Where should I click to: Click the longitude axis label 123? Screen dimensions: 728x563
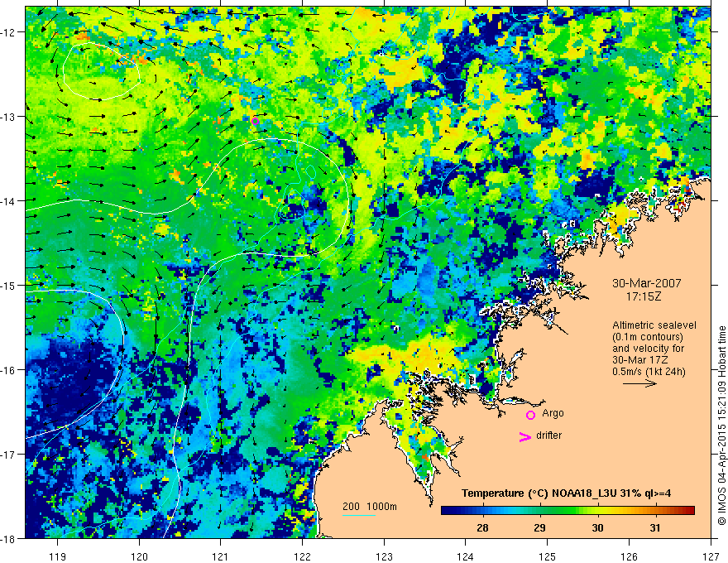pos(384,556)
